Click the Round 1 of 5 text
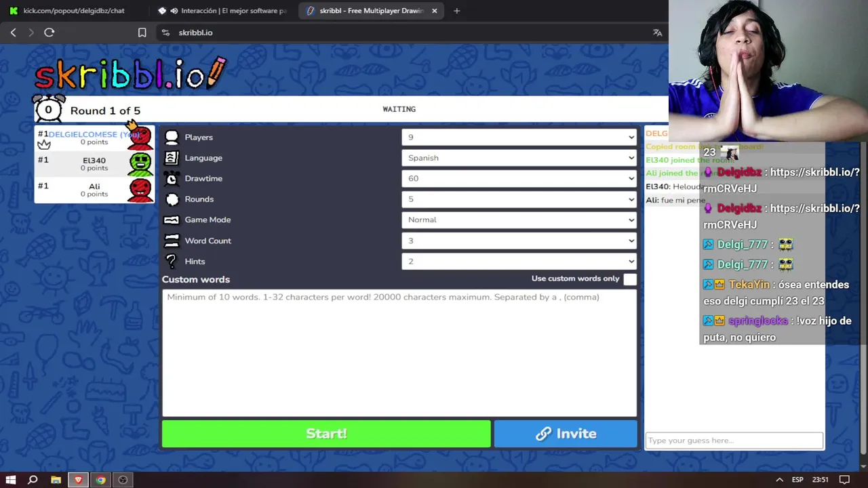 (105, 110)
